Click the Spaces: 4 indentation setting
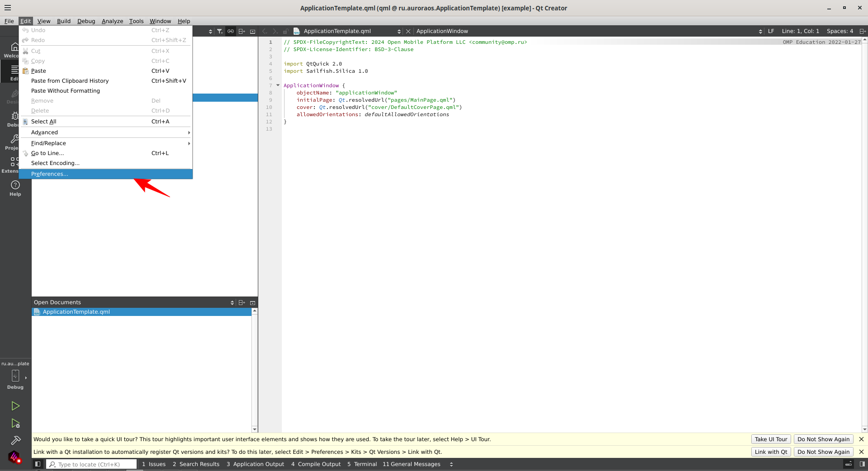868x471 pixels. pos(840,31)
